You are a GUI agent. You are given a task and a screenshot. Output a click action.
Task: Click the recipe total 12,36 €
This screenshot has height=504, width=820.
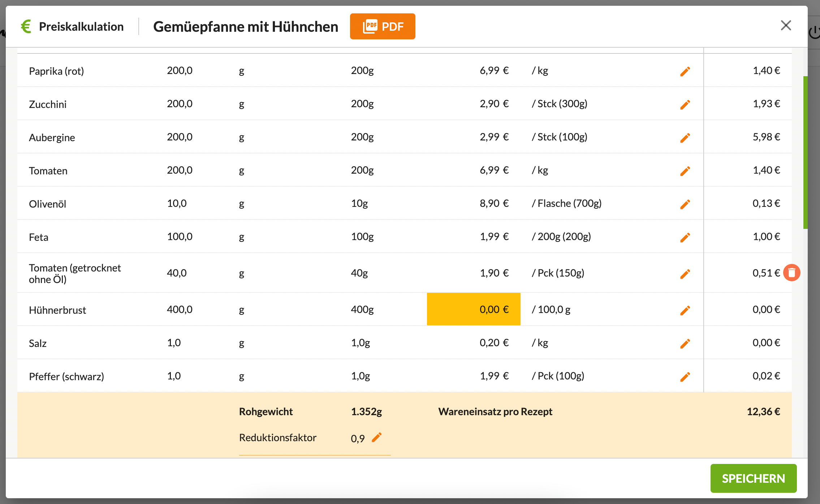coord(763,412)
